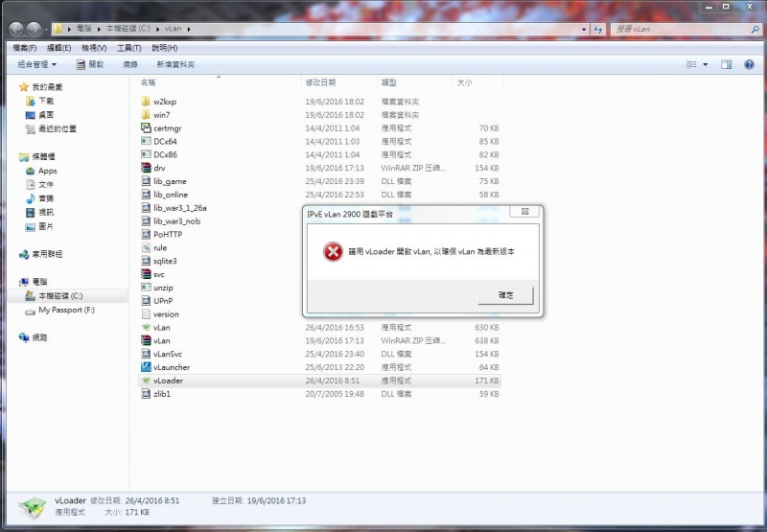
Task: Select the vLauncher application icon
Action: point(146,367)
